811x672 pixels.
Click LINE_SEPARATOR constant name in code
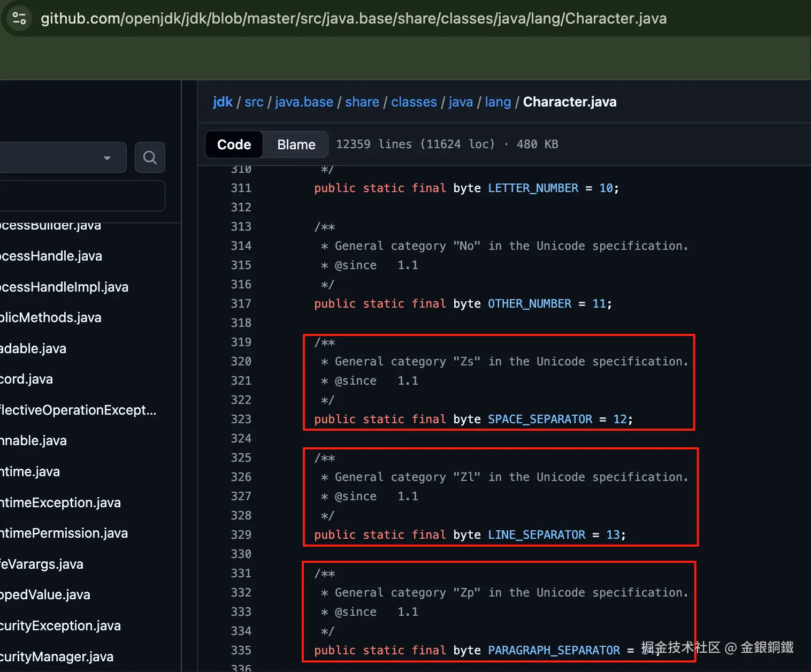click(537, 534)
